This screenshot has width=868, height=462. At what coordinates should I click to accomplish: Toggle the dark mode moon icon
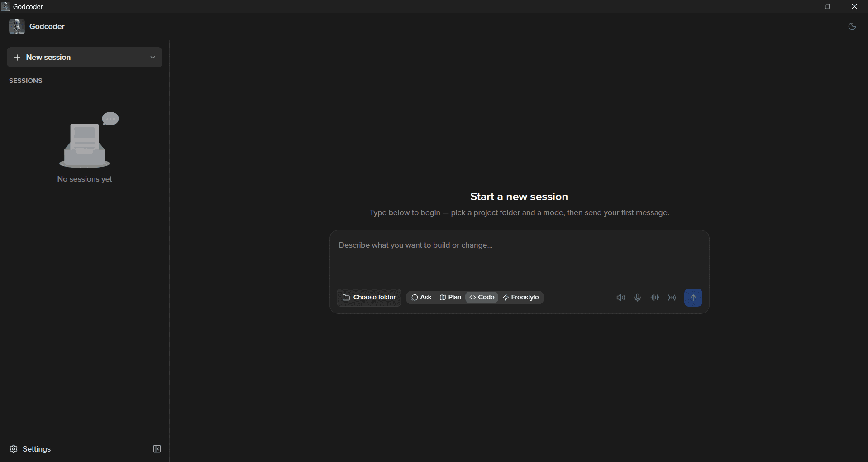click(852, 27)
